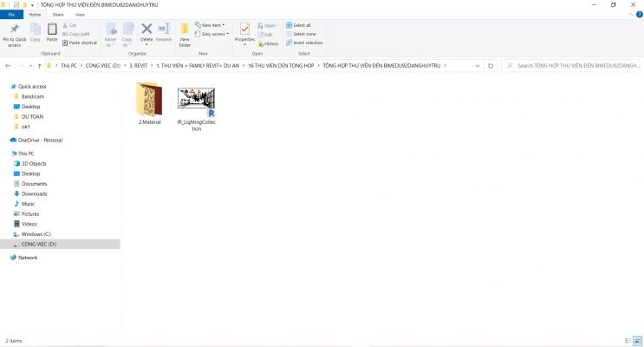This screenshot has width=644, height=347.
Task: Expand the New item dropdown
Action: (211, 25)
